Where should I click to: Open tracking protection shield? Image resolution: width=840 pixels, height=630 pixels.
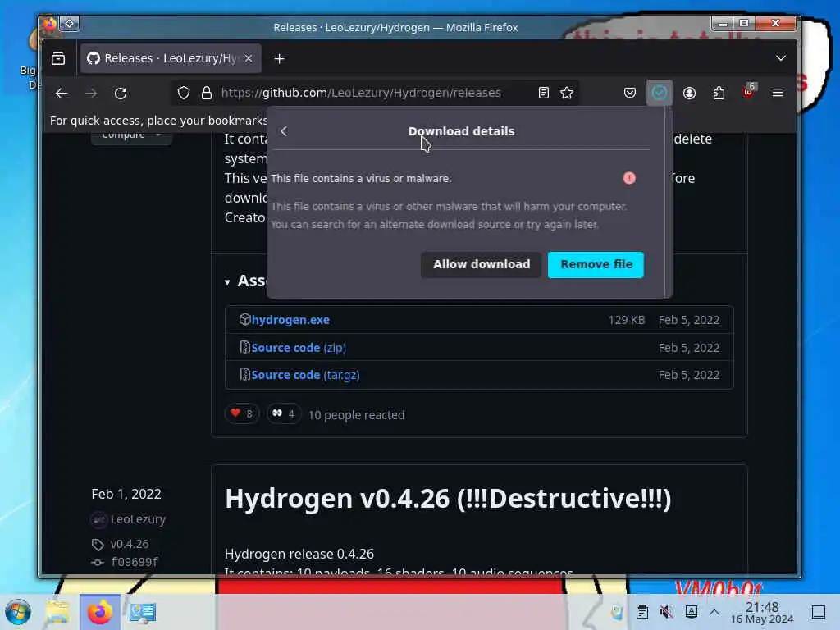pos(184,94)
